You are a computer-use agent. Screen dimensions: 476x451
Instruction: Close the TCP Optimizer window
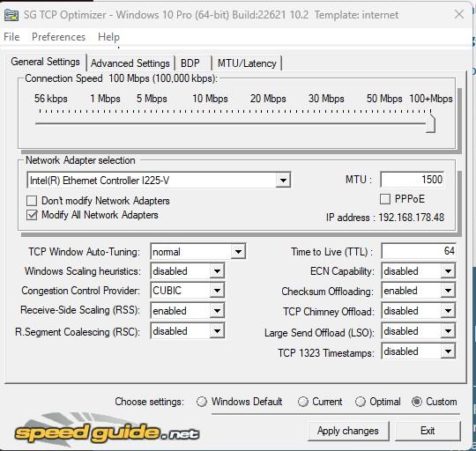(x=459, y=14)
